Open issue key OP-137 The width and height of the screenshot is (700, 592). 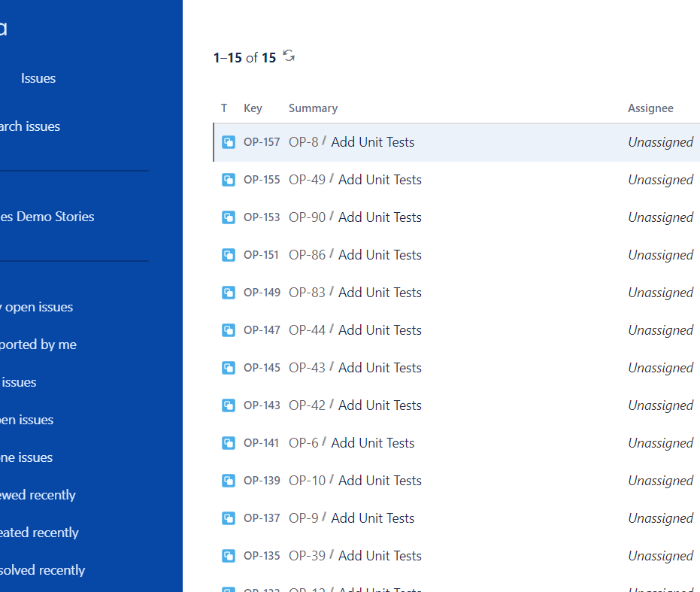click(x=262, y=518)
